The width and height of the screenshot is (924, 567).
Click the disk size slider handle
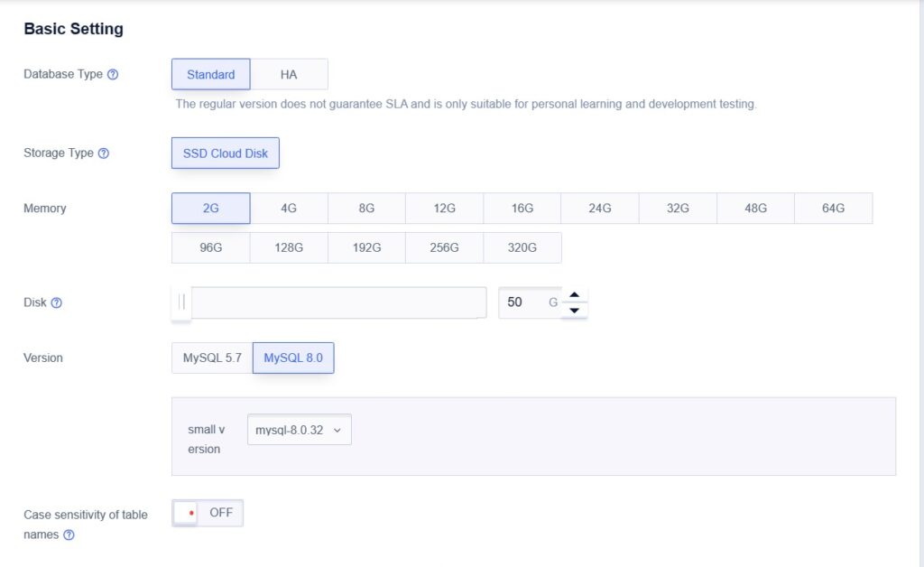179,302
